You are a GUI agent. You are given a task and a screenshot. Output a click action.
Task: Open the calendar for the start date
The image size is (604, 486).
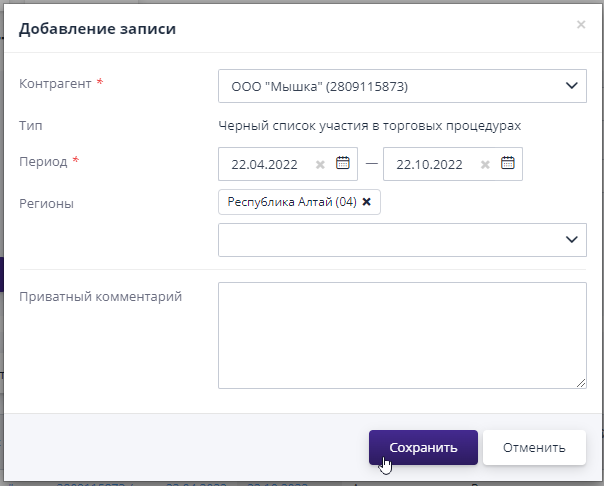343,164
